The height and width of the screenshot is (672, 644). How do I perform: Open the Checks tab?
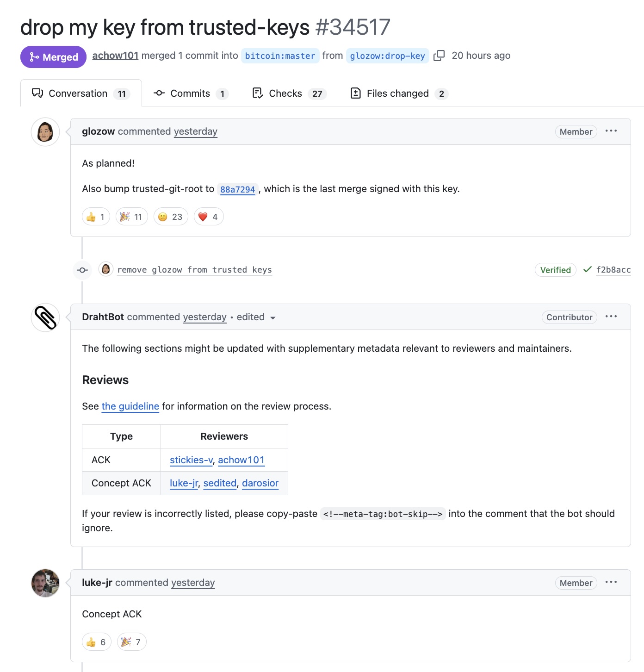[285, 93]
